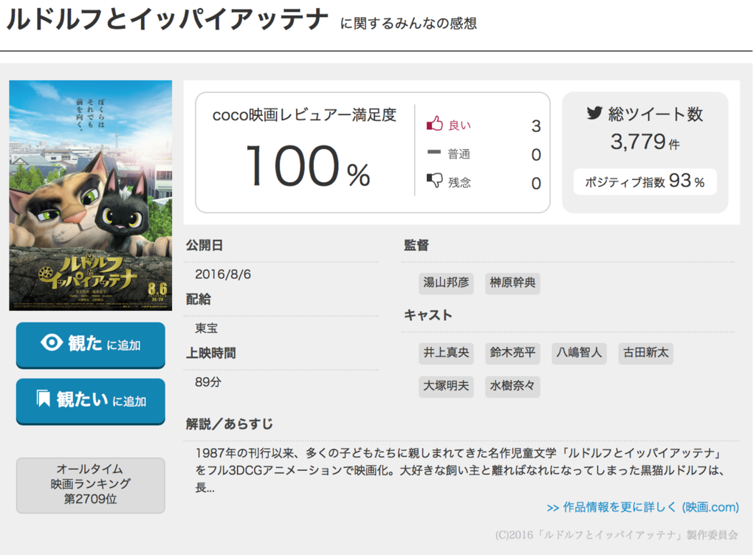The image size is (756, 555).
Task: Click the 配給 heading
Action: tap(198, 300)
